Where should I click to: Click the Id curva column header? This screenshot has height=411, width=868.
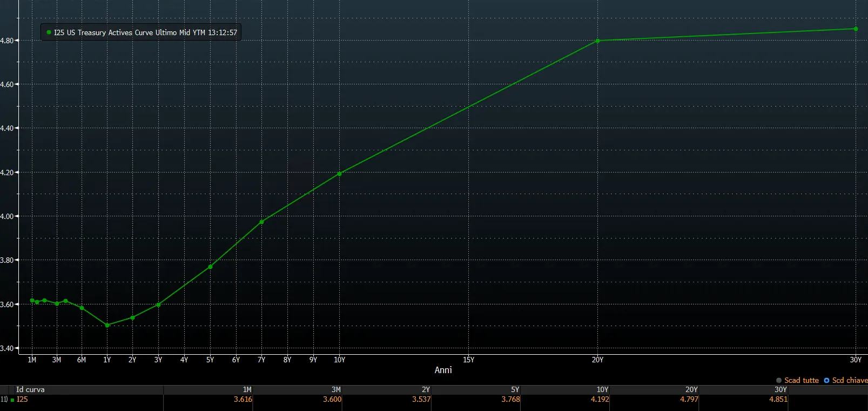click(x=30, y=389)
